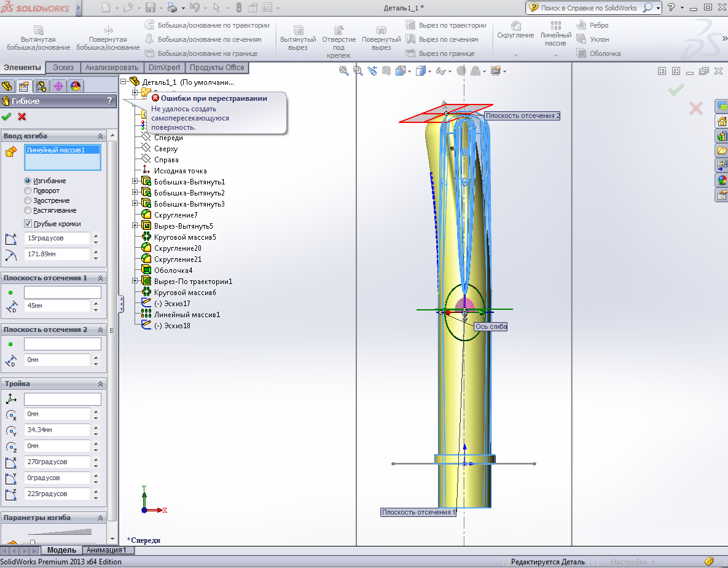Click the Линейный массив pattern tool
The height and width of the screenshot is (568, 728).
[556, 26]
